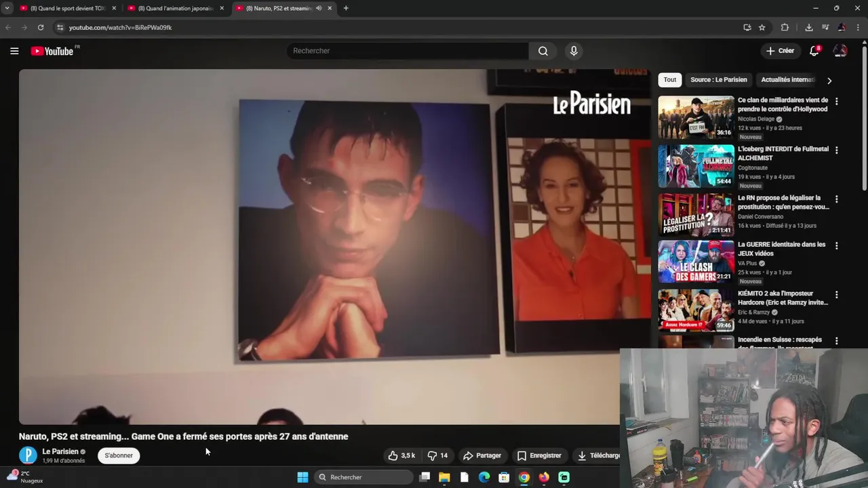Open the YouTube hamburger guide menu
This screenshot has height=488, width=868.
14,51
